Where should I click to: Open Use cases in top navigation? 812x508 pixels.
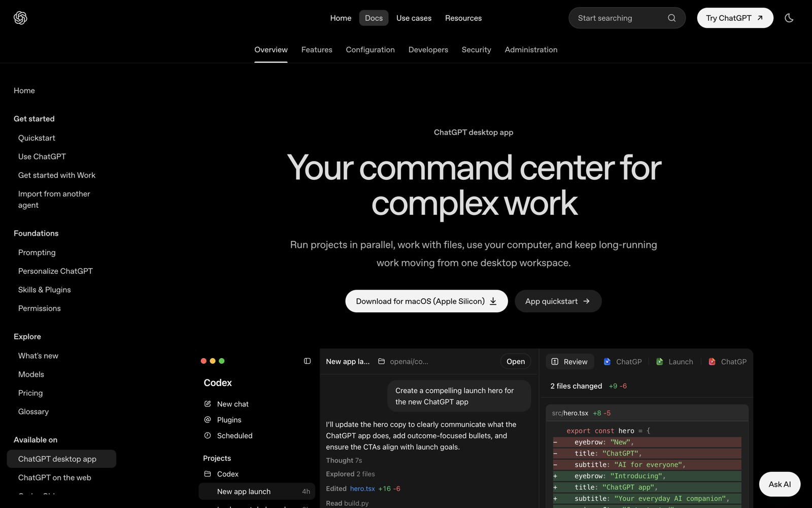[x=414, y=18]
